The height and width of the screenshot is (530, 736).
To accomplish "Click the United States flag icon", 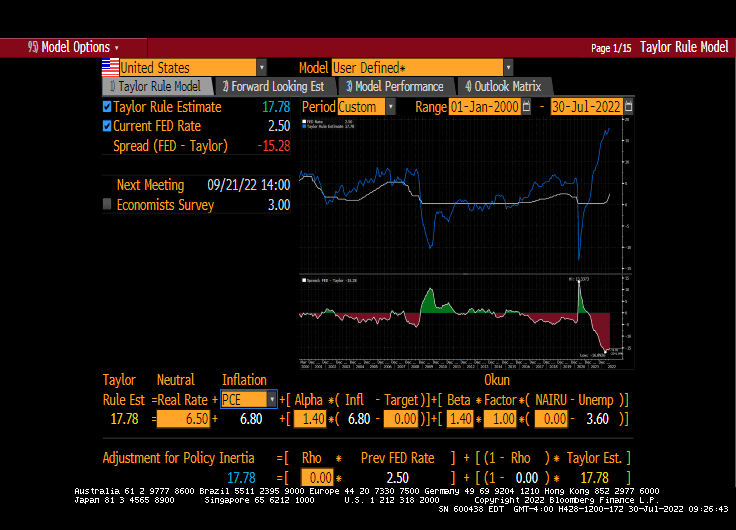I will [110, 67].
